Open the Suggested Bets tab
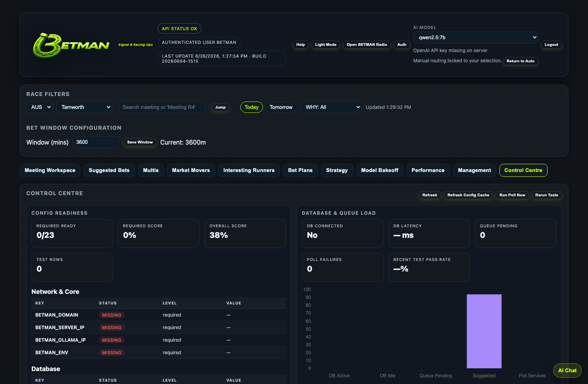 109,170
